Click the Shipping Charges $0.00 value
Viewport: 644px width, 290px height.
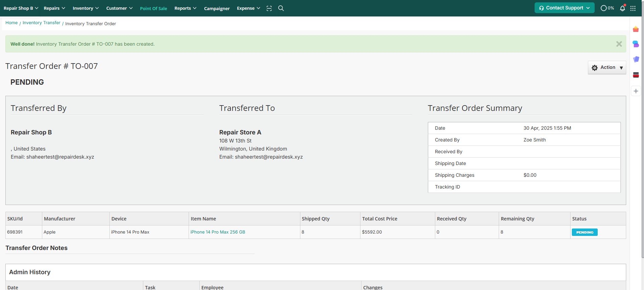530,175
